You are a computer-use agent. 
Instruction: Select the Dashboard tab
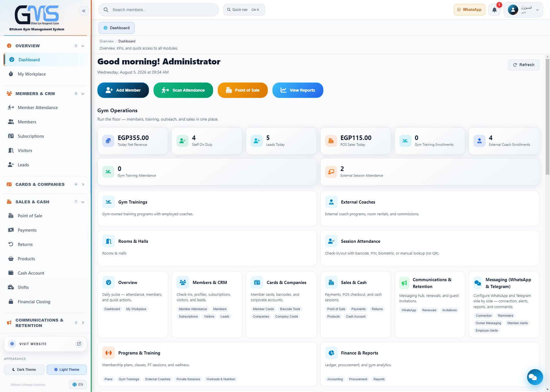click(117, 28)
